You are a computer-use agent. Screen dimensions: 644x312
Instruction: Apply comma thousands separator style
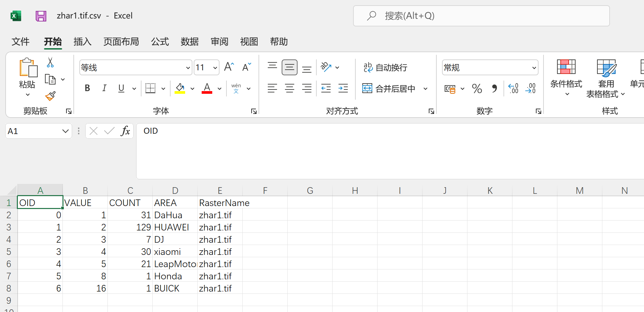[x=495, y=88]
